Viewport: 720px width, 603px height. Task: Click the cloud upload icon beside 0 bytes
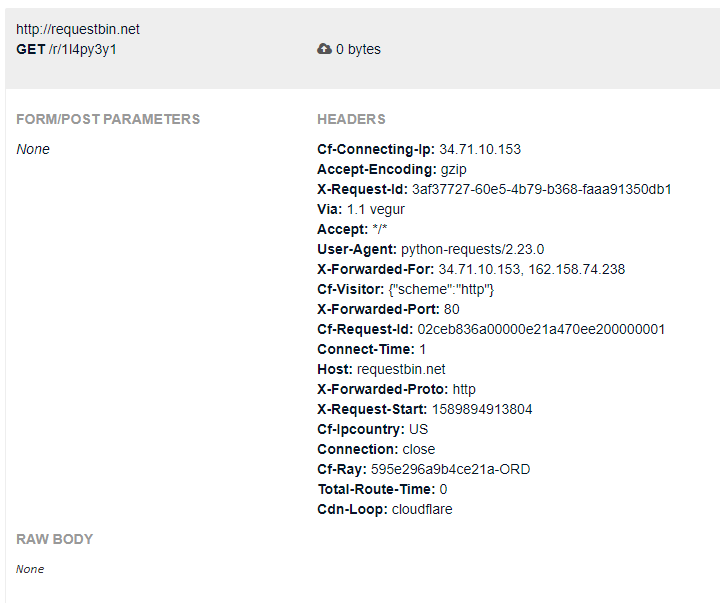point(324,49)
